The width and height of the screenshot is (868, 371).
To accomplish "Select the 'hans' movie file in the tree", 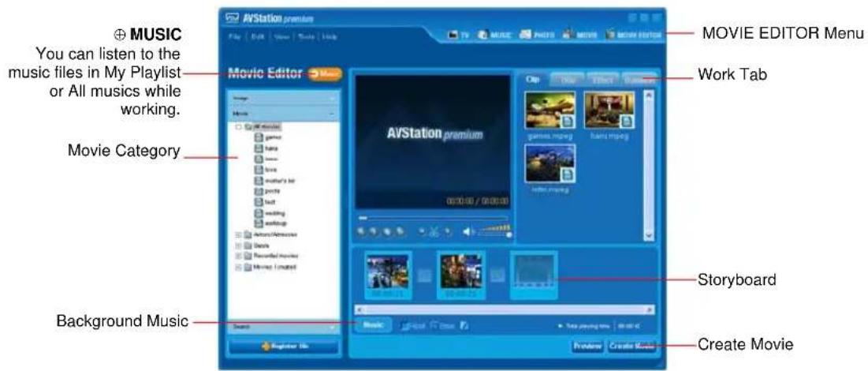I will pos(267,148).
